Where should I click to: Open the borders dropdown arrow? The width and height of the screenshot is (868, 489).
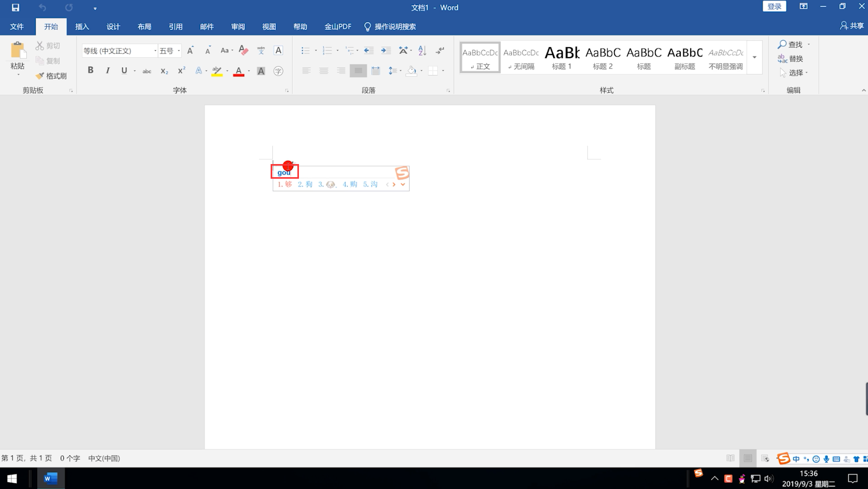pos(443,71)
